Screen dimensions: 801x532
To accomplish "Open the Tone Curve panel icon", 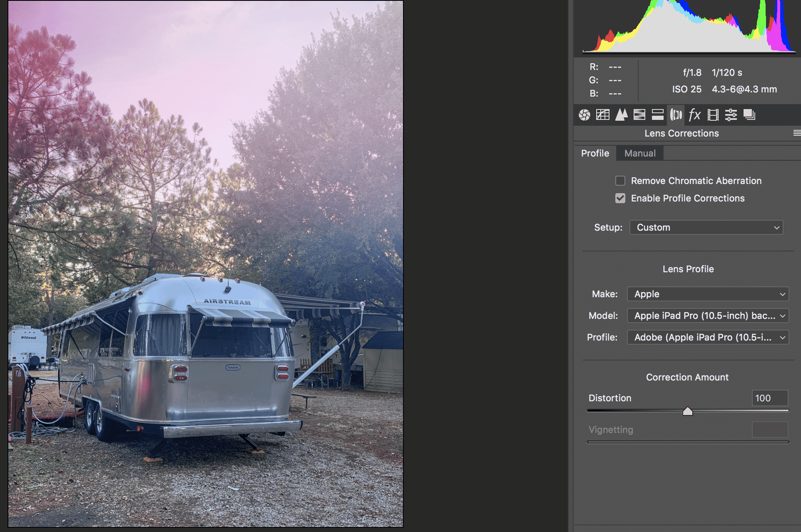I will coord(602,114).
